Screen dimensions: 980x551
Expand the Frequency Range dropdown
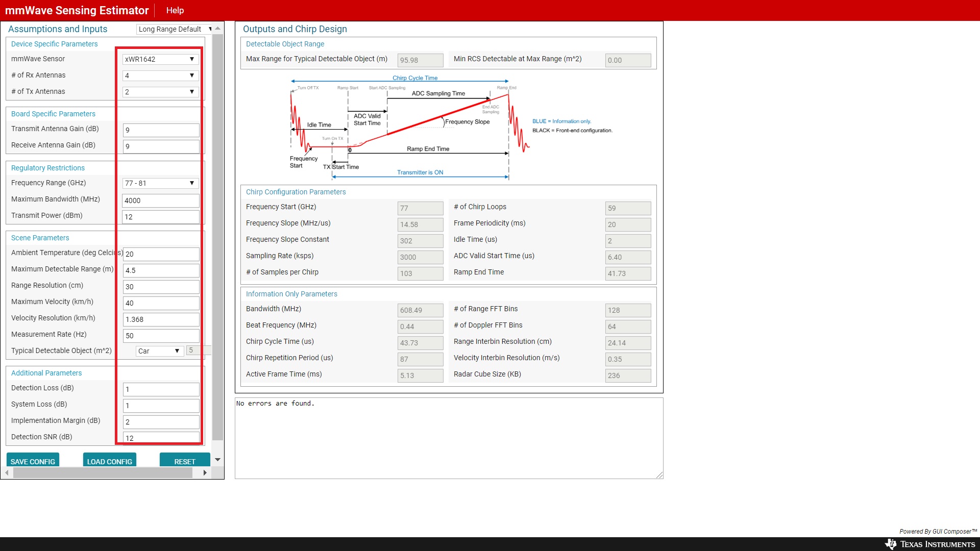[x=160, y=183]
